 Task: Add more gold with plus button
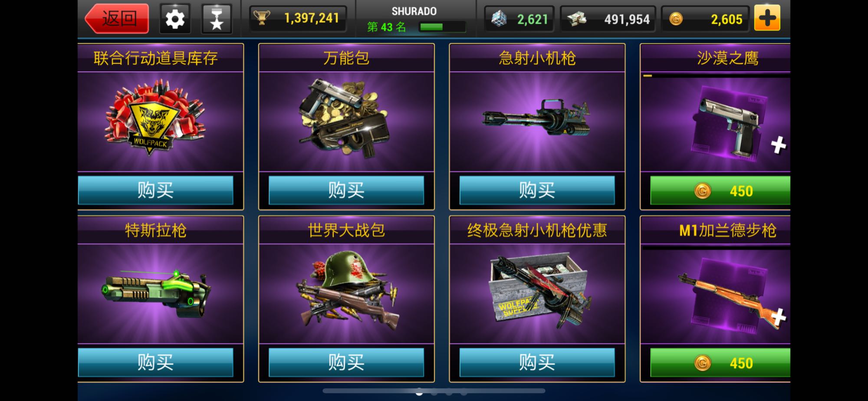pyautogui.click(x=767, y=18)
